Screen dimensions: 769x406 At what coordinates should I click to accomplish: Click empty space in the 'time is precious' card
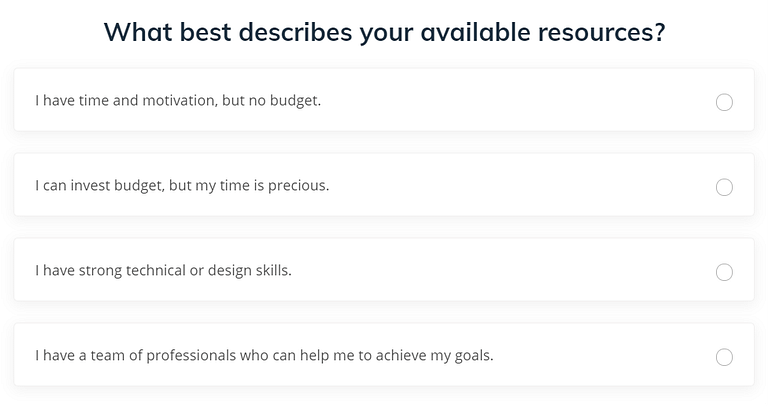(x=520, y=186)
